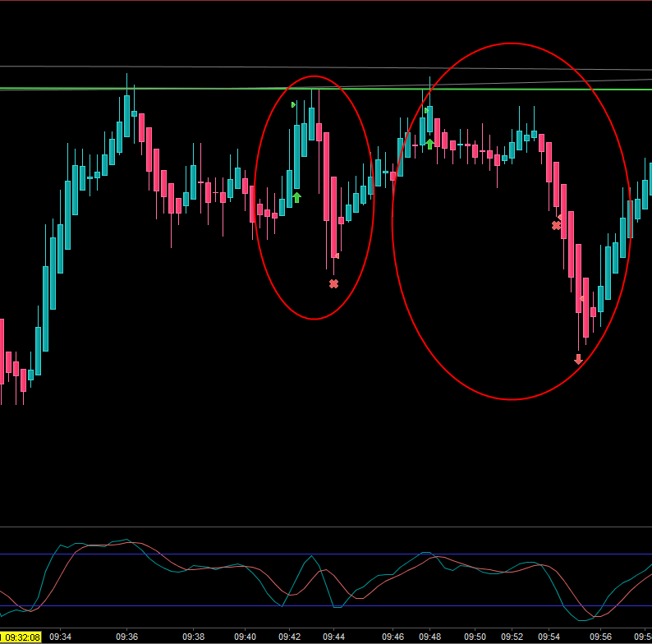Screen dimensions: 652x644
Task: Click the 09:56 time axis label
Action: pyautogui.click(x=600, y=637)
